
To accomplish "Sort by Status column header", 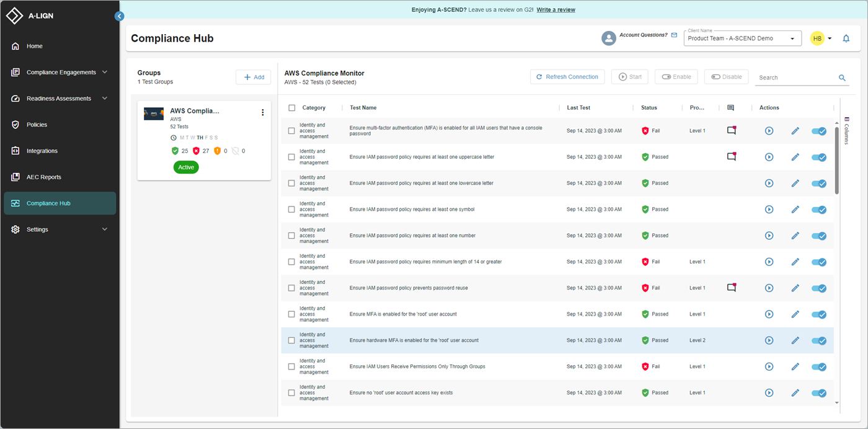I will pyautogui.click(x=649, y=108).
